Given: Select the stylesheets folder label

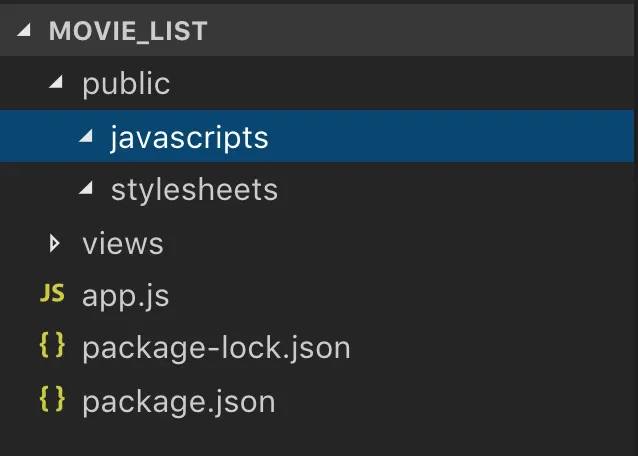Looking at the screenshot, I should (x=194, y=190).
